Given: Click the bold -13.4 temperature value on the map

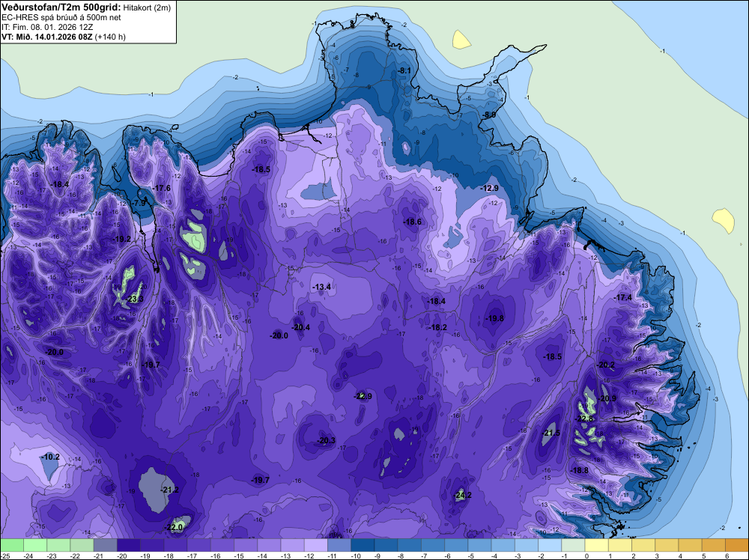Looking at the screenshot, I should (321, 287).
